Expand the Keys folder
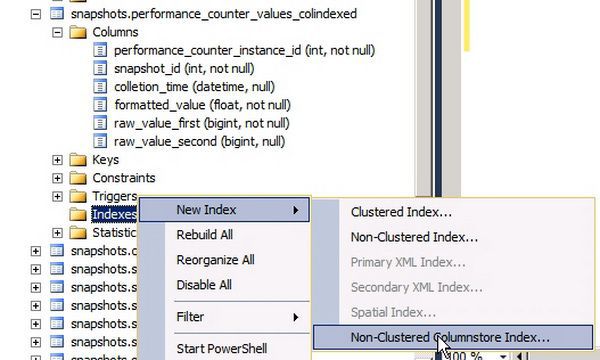The image size is (600, 360). [x=57, y=160]
